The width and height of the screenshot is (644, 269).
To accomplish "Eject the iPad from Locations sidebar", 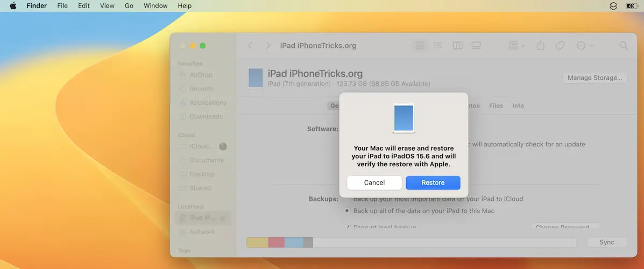I will [223, 218].
